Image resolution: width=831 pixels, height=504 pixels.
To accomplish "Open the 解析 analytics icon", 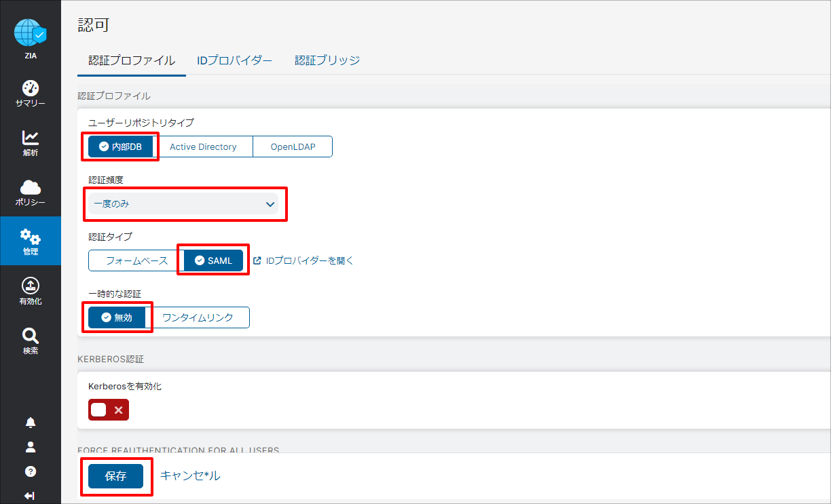I will click(x=30, y=138).
